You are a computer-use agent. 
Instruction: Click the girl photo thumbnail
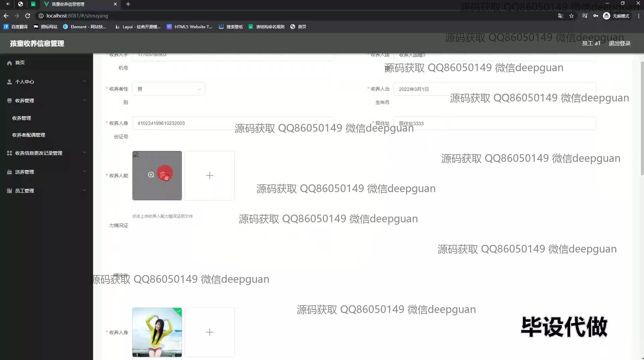tap(157, 332)
